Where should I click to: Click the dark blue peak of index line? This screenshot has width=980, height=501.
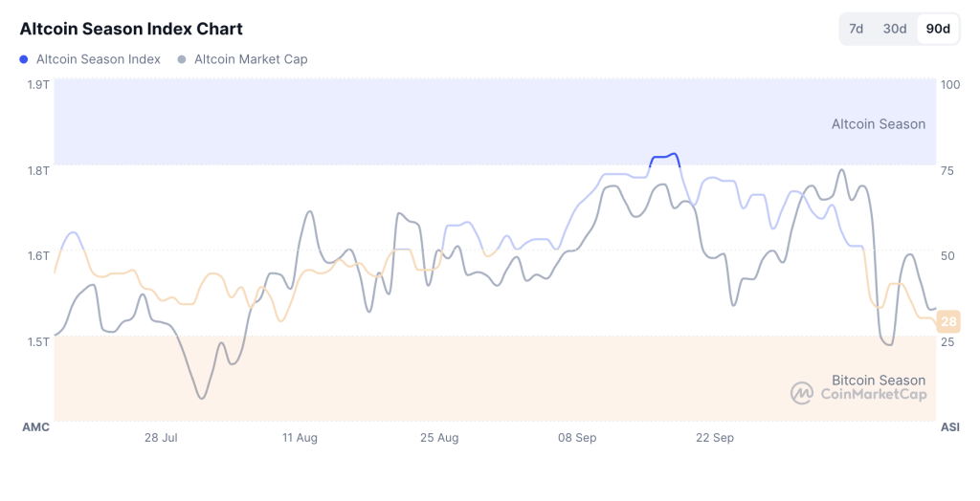coord(665,156)
